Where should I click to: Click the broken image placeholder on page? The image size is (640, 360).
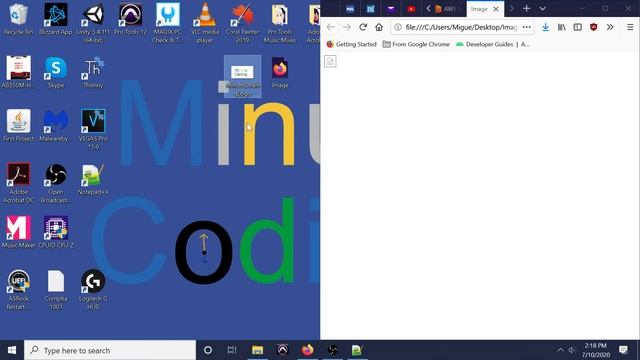click(330, 61)
